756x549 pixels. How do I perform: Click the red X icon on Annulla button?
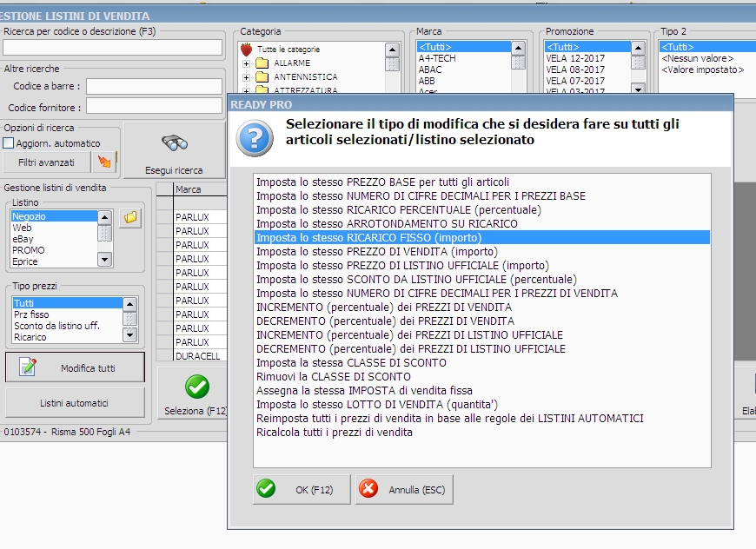pos(368,489)
